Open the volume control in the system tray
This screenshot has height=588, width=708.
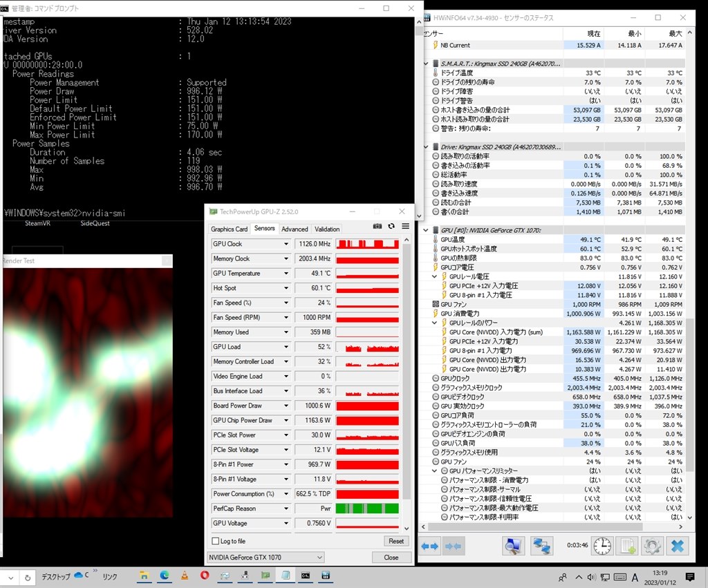(x=592, y=577)
